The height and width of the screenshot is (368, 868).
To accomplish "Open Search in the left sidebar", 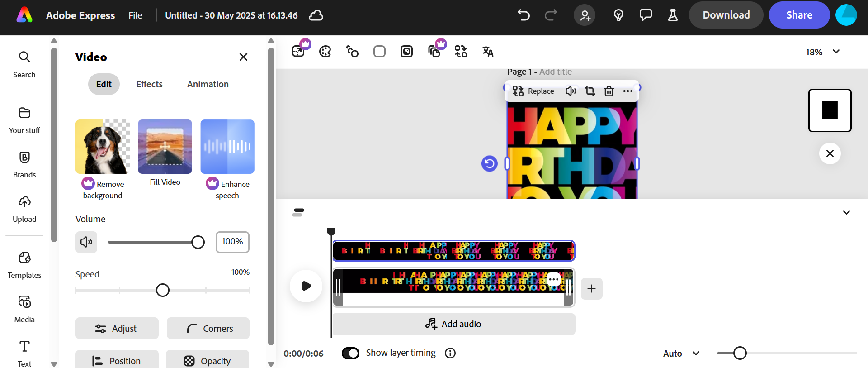I will click(x=24, y=64).
